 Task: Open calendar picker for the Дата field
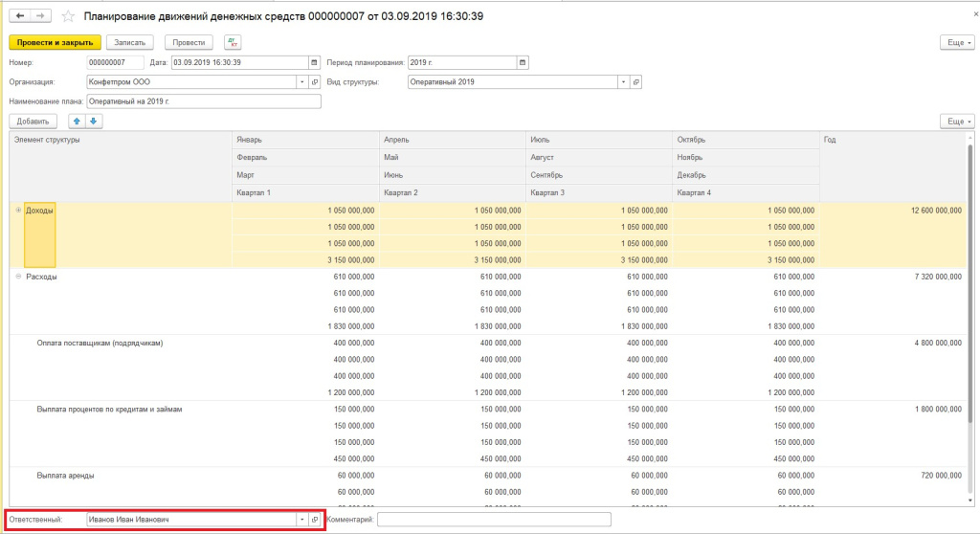314,63
